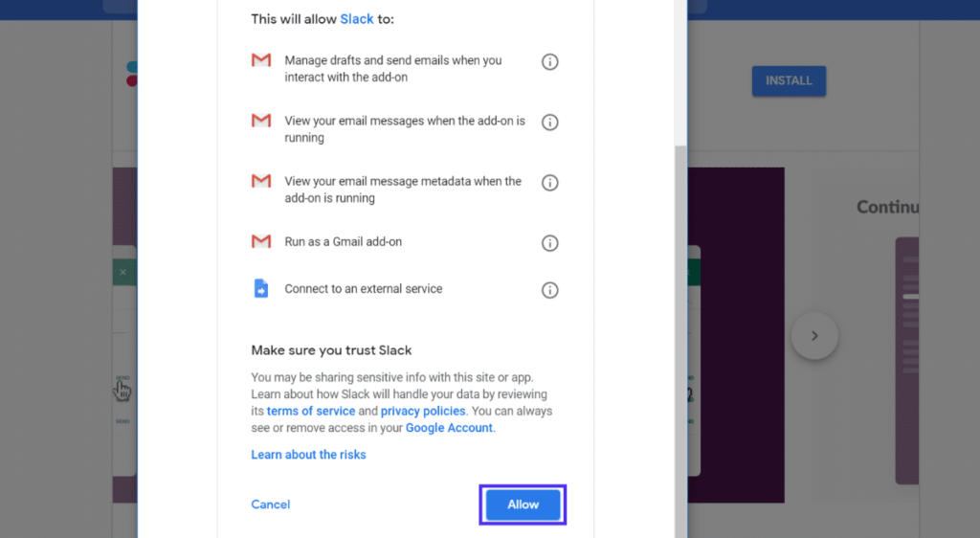Click 'View your email messages when the add-on is running' text

coord(405,129)
